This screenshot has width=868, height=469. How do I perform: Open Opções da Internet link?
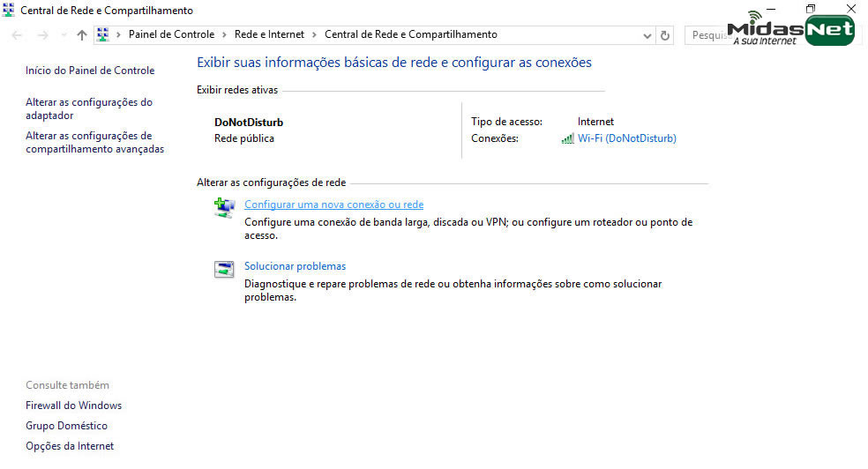pyautogui.click(x=70, y=446)
